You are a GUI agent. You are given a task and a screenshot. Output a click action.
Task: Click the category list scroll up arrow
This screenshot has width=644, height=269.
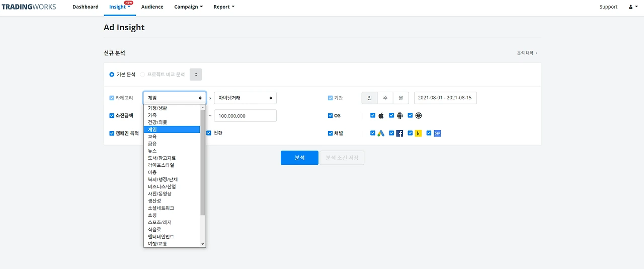coord(203,107)
